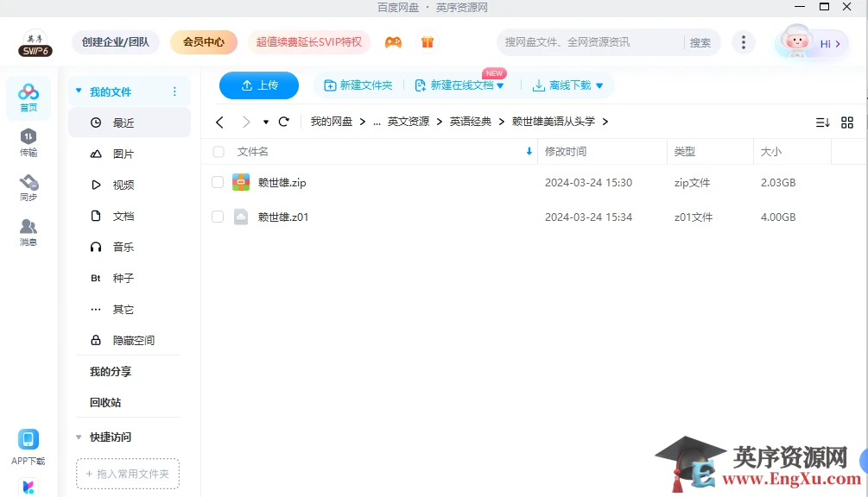Expand chevron after 赖世雄美语从头学 breadcrumb

(605, 122)
